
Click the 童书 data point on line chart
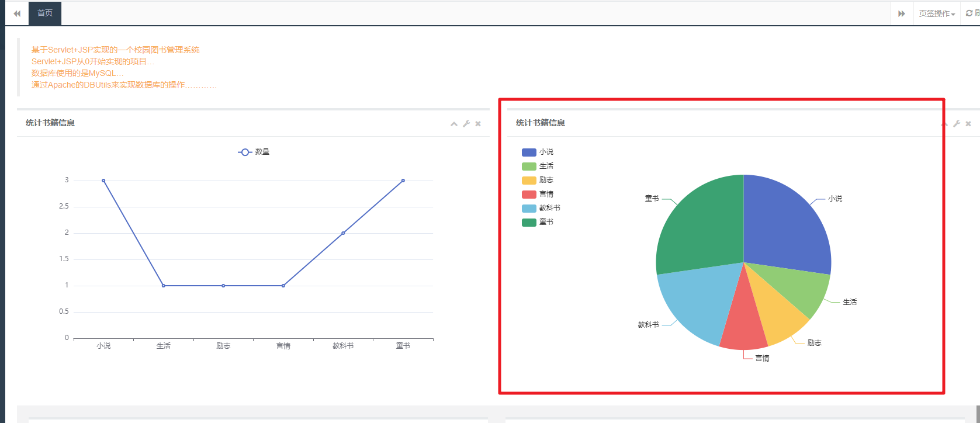pos(403,181)
